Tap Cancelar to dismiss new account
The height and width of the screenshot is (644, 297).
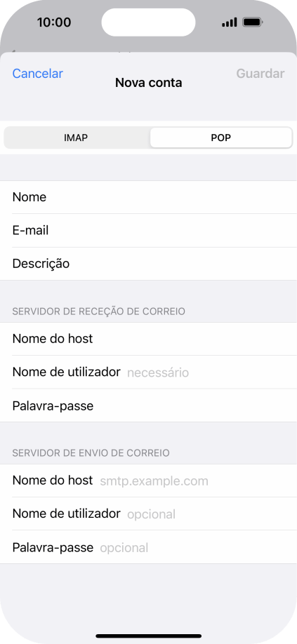click(x=38, y=74)
